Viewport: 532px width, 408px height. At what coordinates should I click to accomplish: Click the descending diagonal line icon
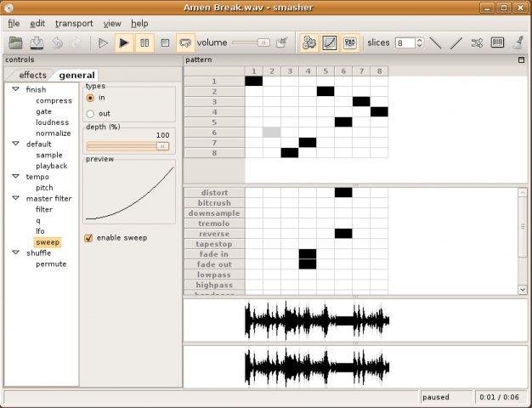tap(435, 42)
